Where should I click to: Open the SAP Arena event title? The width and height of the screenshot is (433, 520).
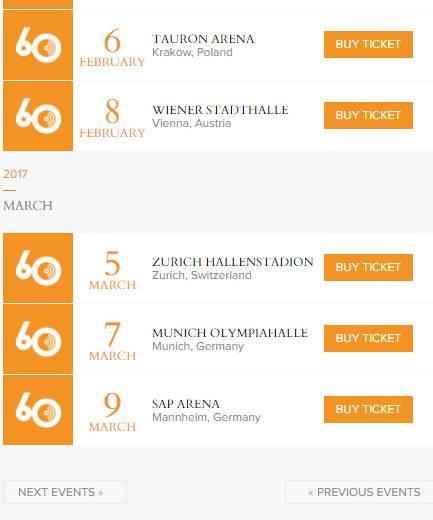(x=186, y=404)
